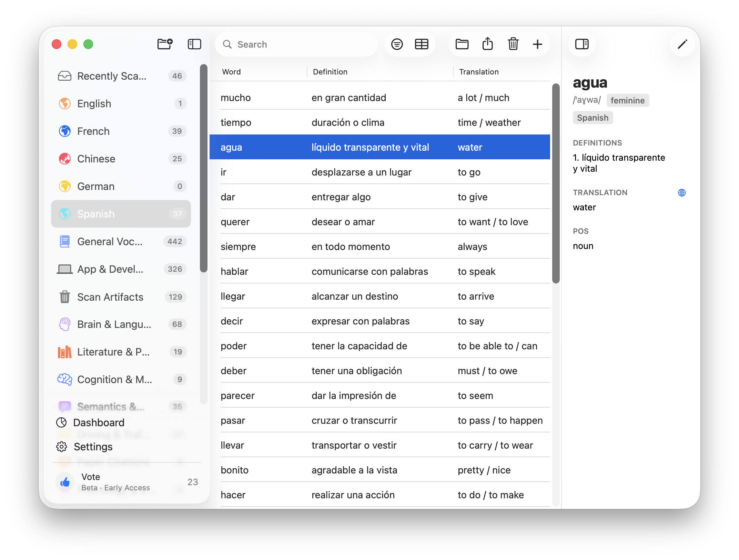739x560 pixels.
Task: Click Vote Beta Early Access button
Action: pyautogui.click(x=126, y=482)
